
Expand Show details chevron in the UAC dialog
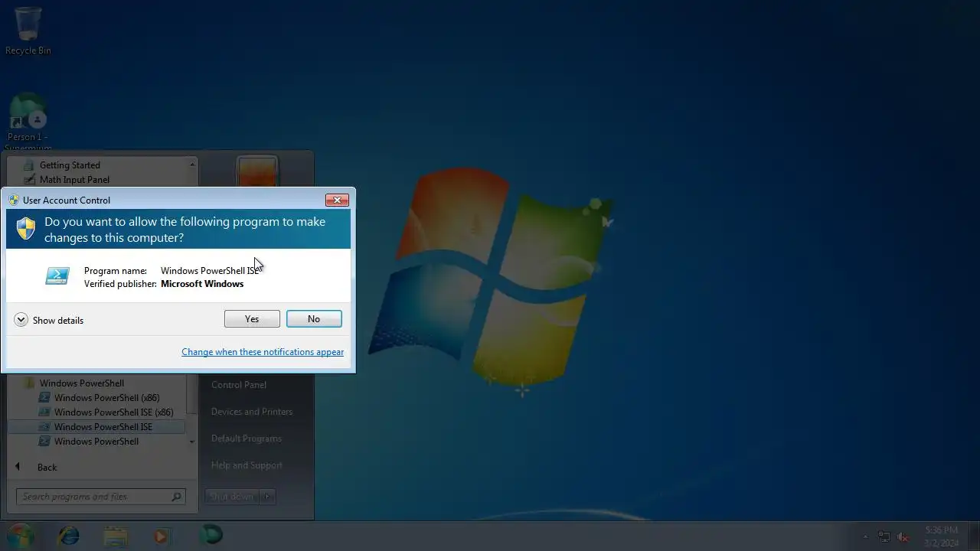21,320
